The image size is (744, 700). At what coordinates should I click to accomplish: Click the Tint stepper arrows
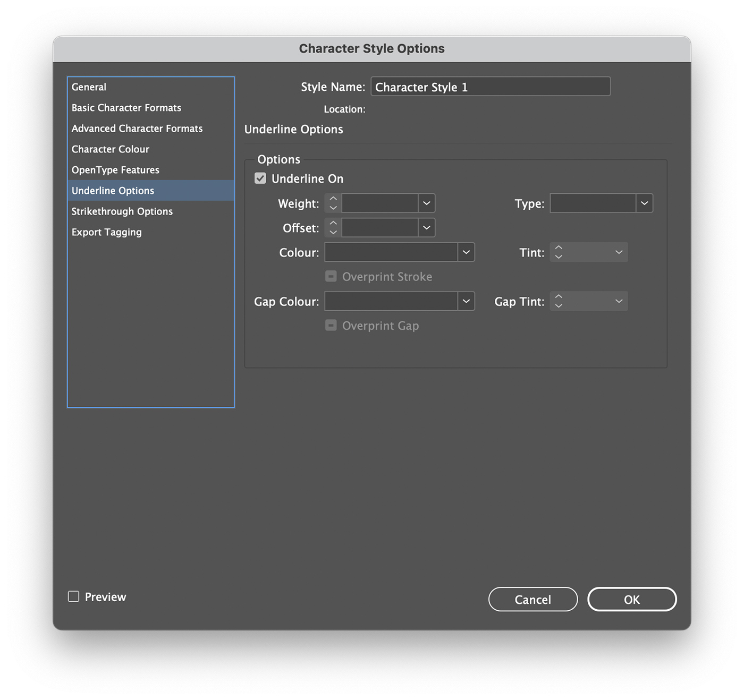[559, 252]
